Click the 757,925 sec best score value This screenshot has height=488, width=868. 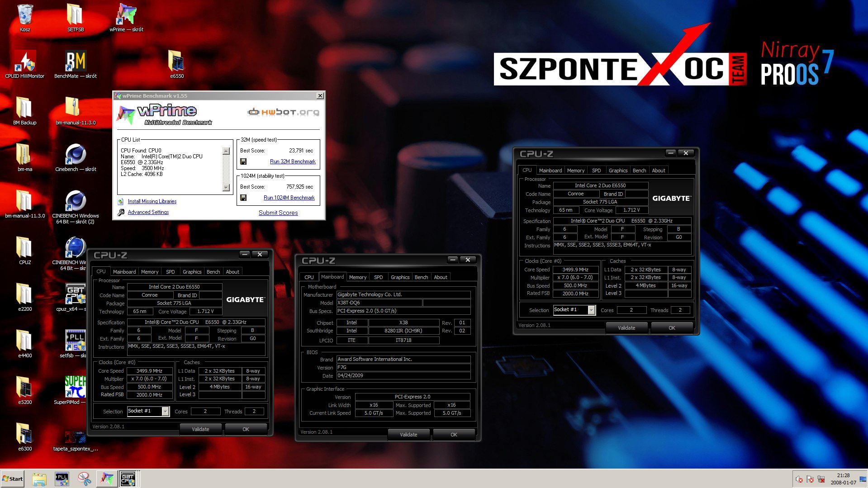[299, 187]
